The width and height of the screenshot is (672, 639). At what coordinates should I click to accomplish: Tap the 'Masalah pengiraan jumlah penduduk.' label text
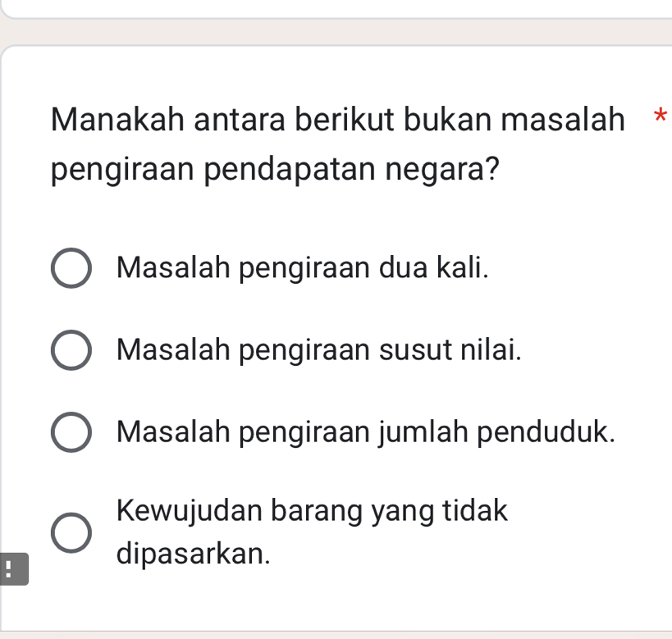pyautogui.click(x=366, y=431)
